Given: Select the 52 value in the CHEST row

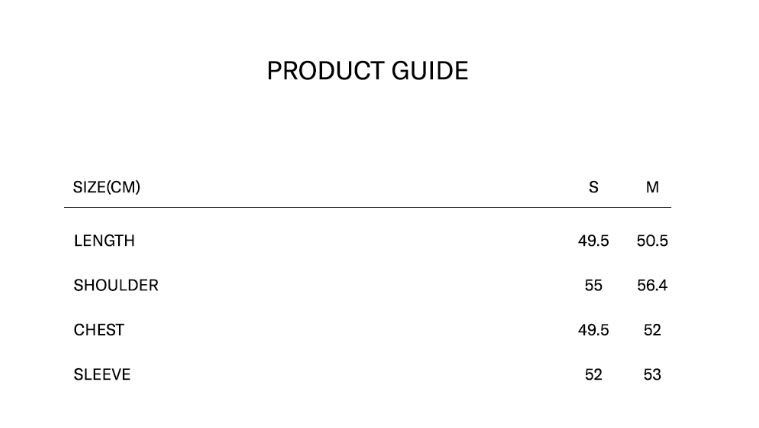Looking at the screenshot, I should pos(652,330).
